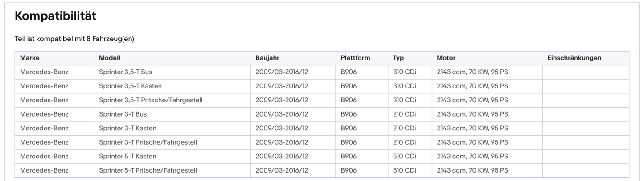Select the Sprinter 3,5-T Kasten model cell
Image resolution: width=644 pixels, height=181 pixels.
[x=130, y=86]
